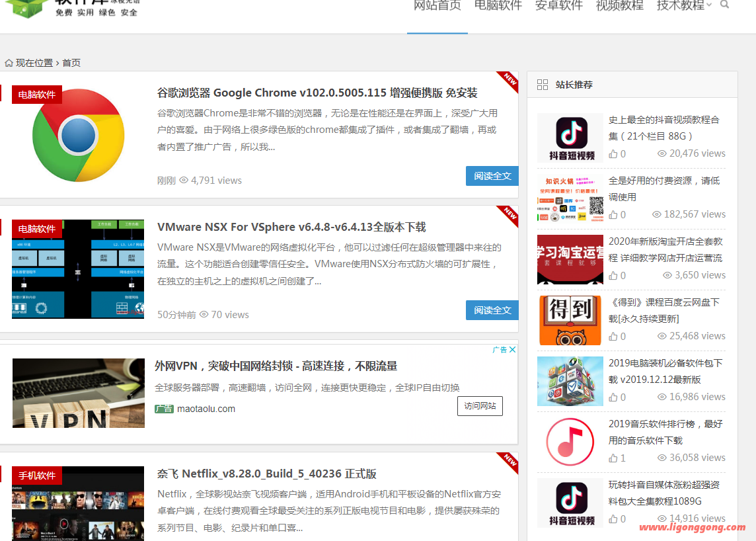Click the 电脑软件 category tag on Chrome post

click(37, 95)
